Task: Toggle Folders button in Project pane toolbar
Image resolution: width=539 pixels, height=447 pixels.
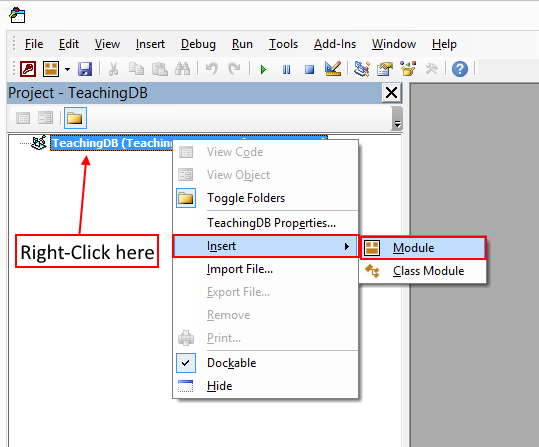Action: (x=75, y=118)
